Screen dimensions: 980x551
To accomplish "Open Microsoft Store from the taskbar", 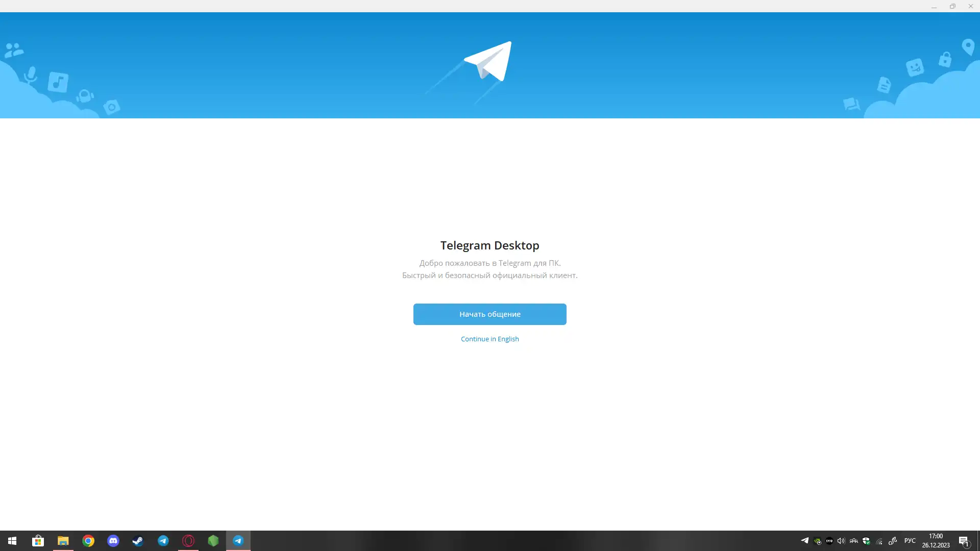I will click(38, 541).
